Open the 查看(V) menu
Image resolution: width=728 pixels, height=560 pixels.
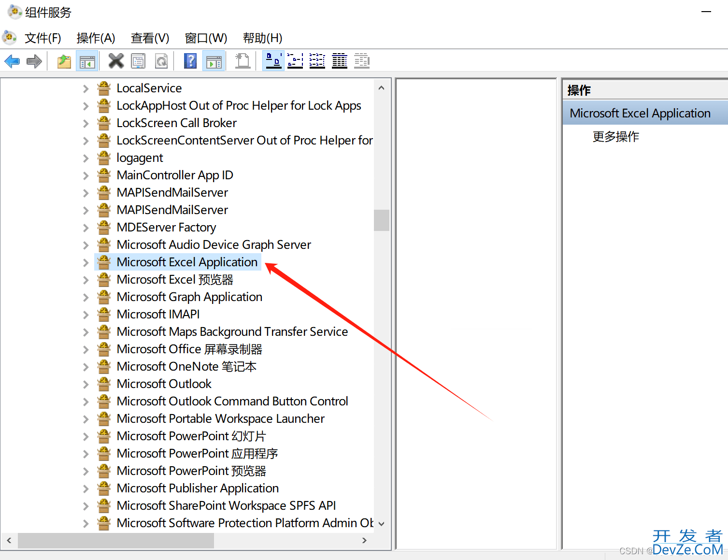coord(150,38)
